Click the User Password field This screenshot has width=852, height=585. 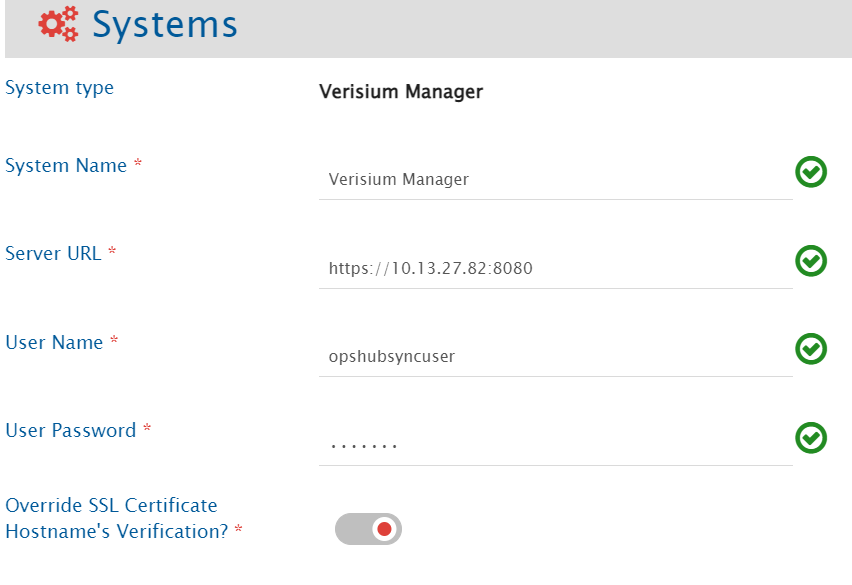555,444
